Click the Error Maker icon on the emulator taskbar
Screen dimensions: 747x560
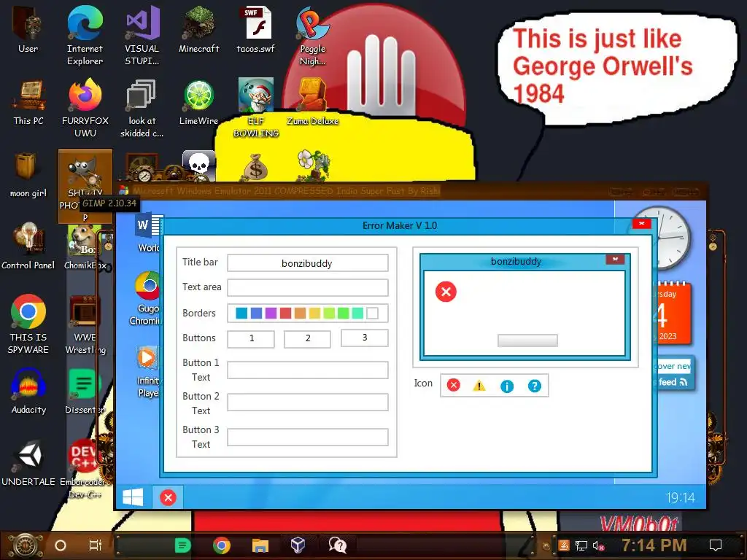pos(168,497)
